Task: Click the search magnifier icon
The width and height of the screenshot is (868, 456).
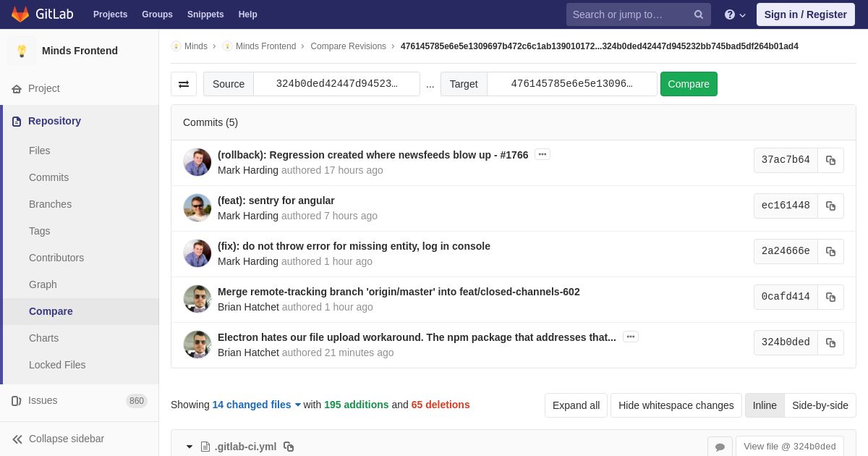Action: [698, 14]
